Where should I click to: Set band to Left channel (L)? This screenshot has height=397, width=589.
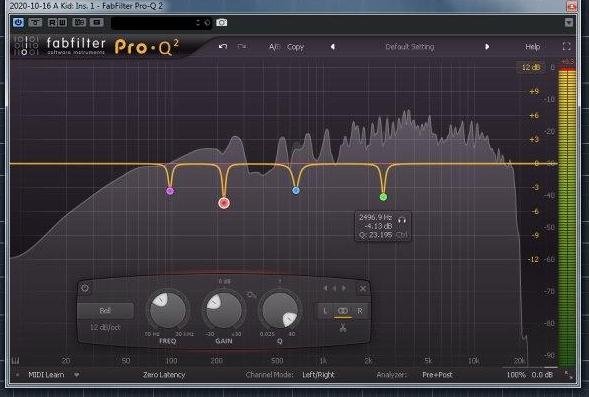tap(325, 311)
